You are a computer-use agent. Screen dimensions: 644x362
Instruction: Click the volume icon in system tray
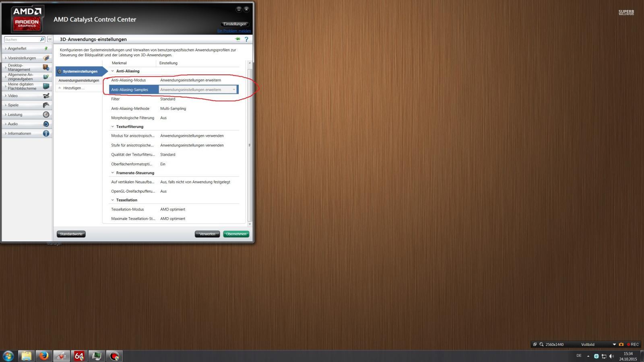point(611,356)
